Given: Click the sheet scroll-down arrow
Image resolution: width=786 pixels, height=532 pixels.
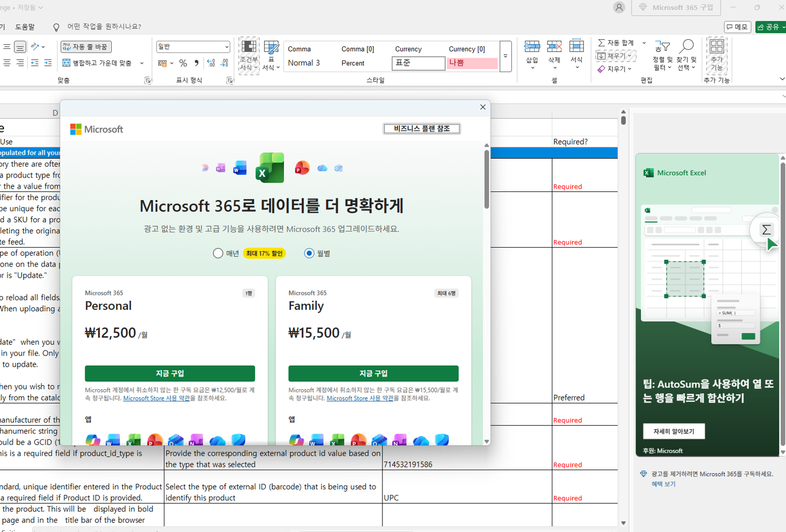Looking at the screenshot, I should tap(623, 523).
